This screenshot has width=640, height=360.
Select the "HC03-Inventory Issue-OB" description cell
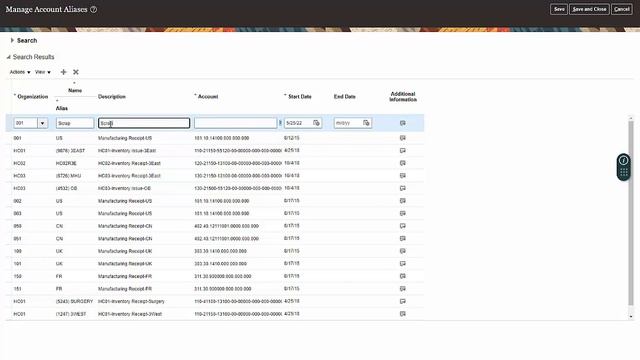pyautogui.click(x=124, y=188)
